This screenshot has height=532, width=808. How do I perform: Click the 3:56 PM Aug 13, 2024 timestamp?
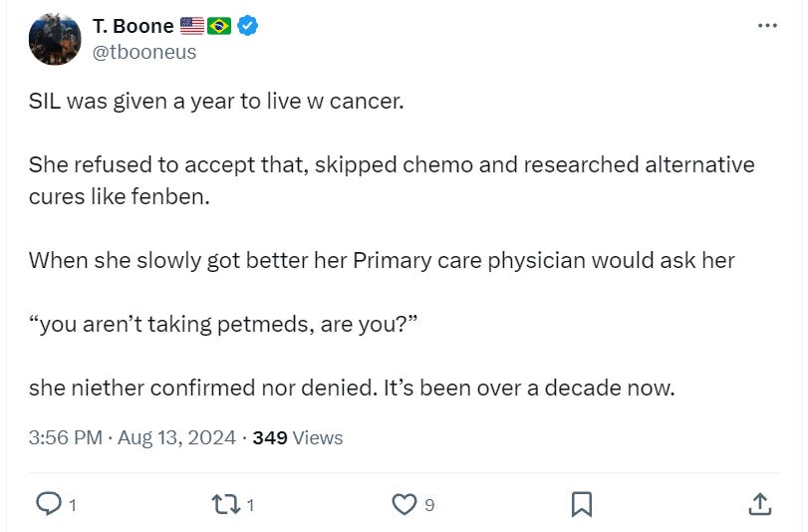pyautogui.click(x=133, y=437)
